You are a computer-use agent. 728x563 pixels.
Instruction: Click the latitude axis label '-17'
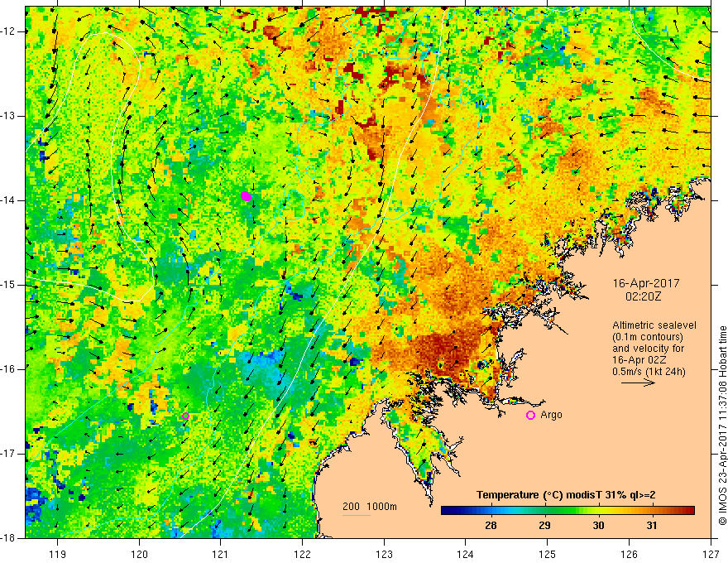[8, 454]
